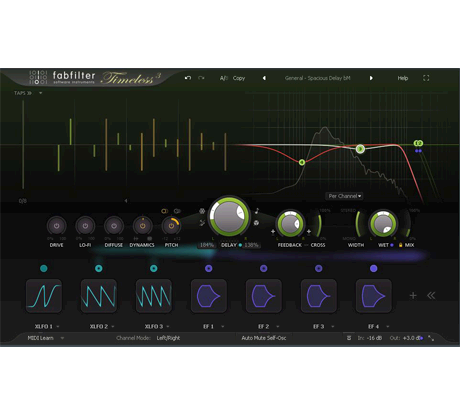
Task: Toggle the A/B state comparison
Action: 223,78
